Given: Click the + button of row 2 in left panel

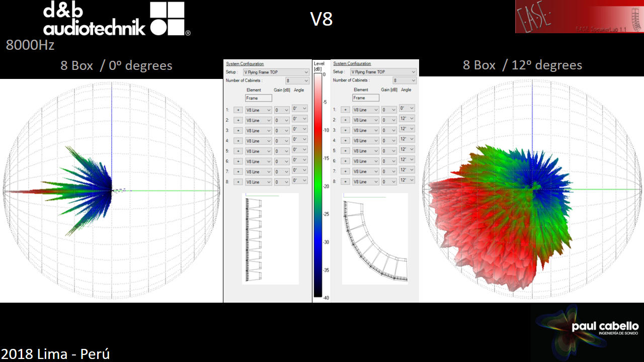Looking at the screenshot, I should [x=238, y=120].
